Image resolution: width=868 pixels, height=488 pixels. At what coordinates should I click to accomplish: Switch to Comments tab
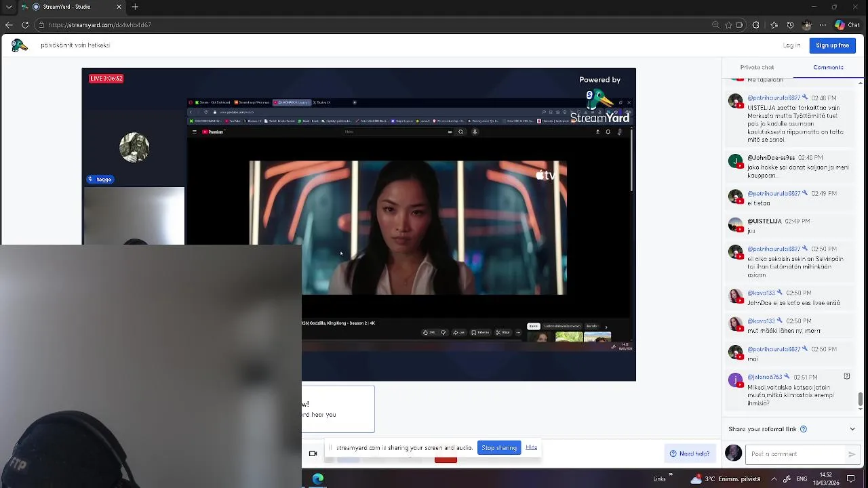pyautogui.click(x=828, y=67)
